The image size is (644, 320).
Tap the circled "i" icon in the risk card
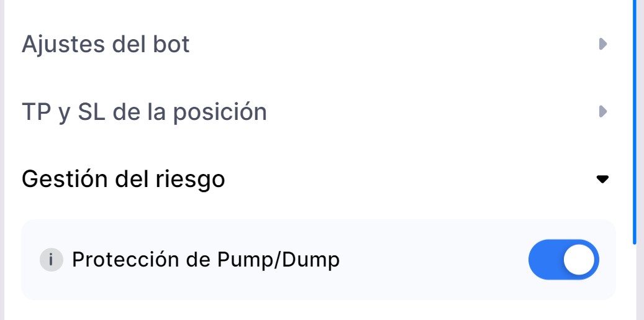coord(52,260)
